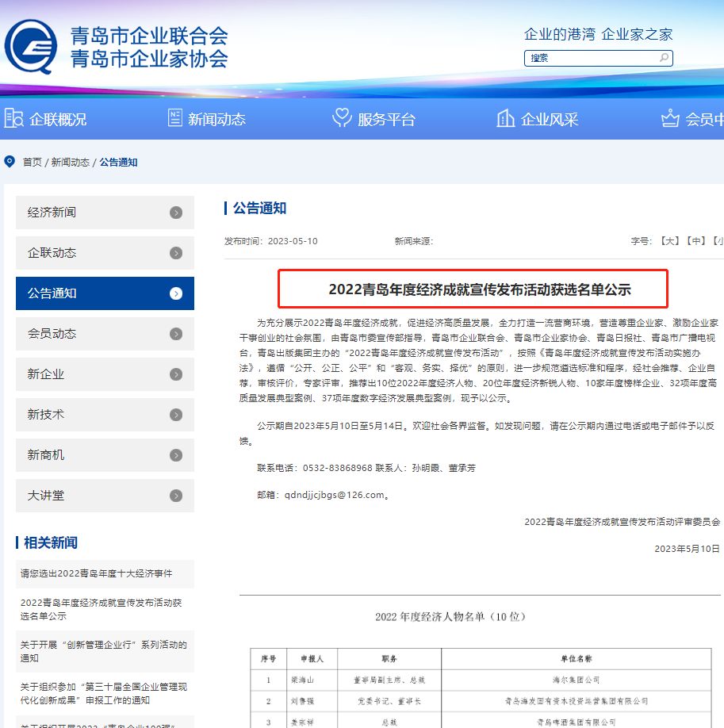Viewport: 724px width, 728px height.
Task: Click arrow icon on the 经济新闻 row
Action: click(x=176, y=213)
